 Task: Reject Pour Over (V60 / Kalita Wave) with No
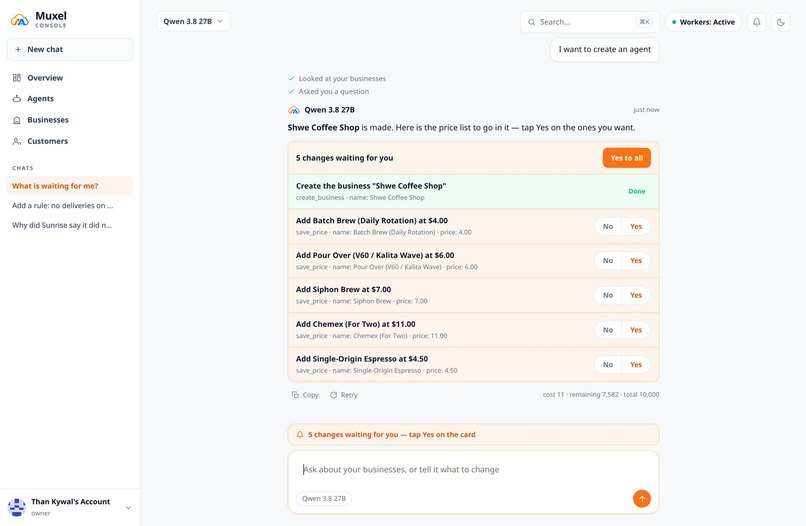tap(608, 261)
